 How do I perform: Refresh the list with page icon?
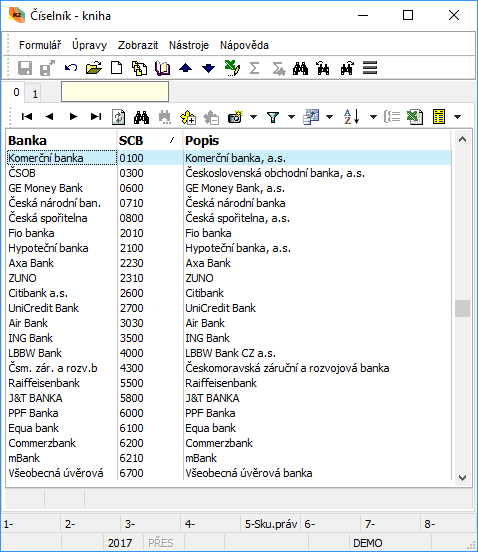(x=118, y=117)
